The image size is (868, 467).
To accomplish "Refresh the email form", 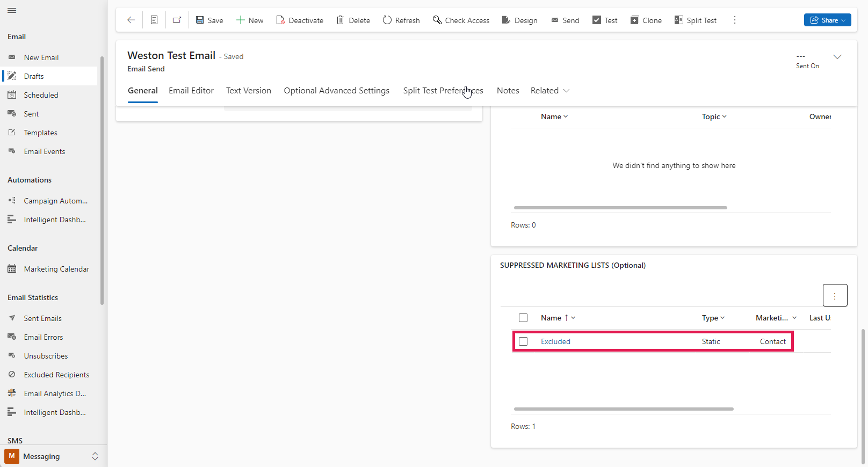I will click(401, 20).
